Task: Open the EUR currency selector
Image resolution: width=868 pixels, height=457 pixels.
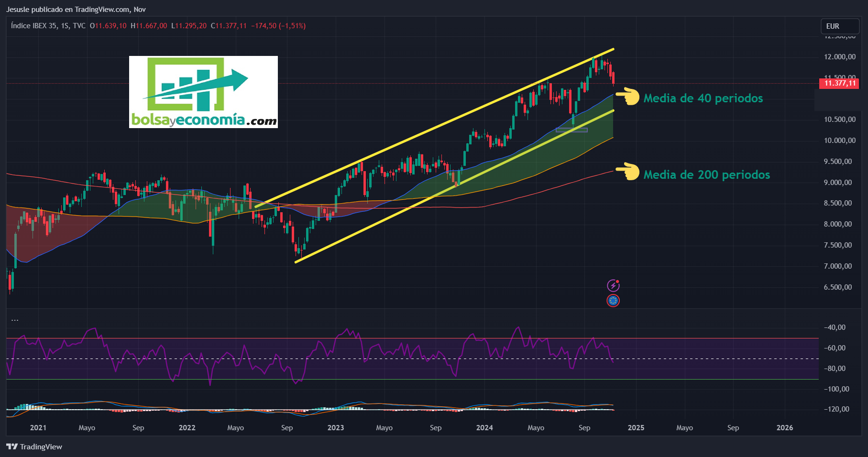Action: point(840,26)
